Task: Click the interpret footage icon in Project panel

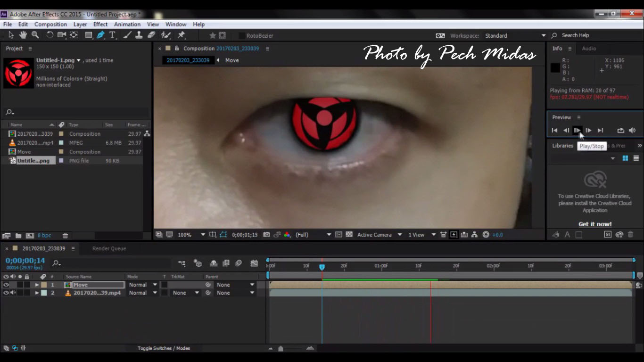Action: [7, 235]
